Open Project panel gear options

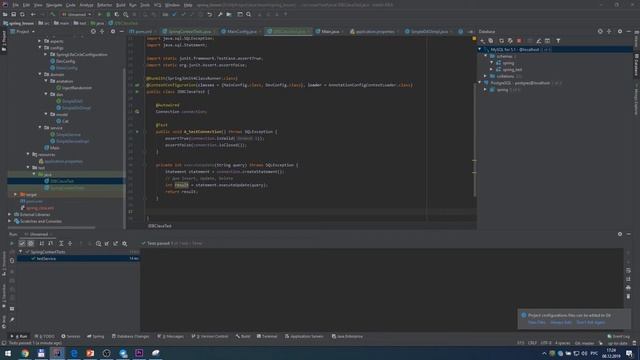[113, 31]
